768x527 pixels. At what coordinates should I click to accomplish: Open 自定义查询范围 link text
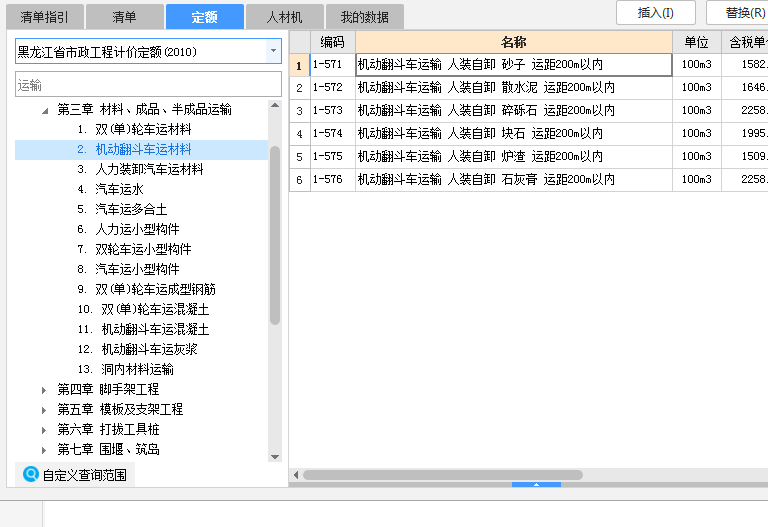(x=85, y=475)
